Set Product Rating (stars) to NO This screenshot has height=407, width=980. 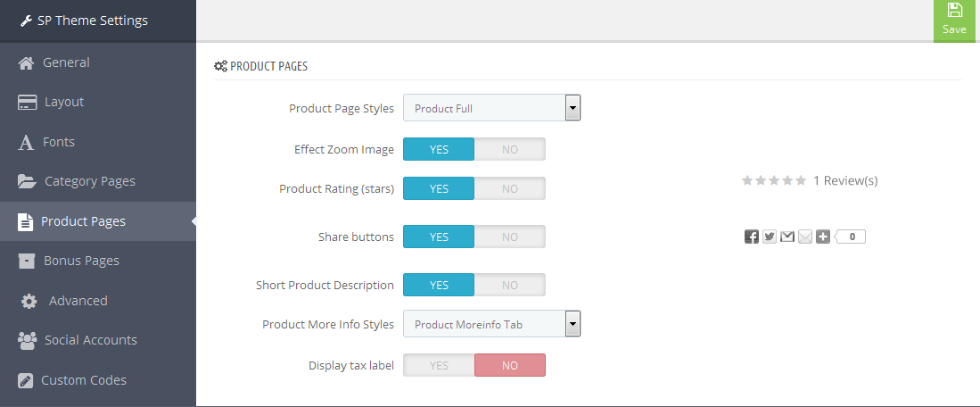click(x=510, y=189)
